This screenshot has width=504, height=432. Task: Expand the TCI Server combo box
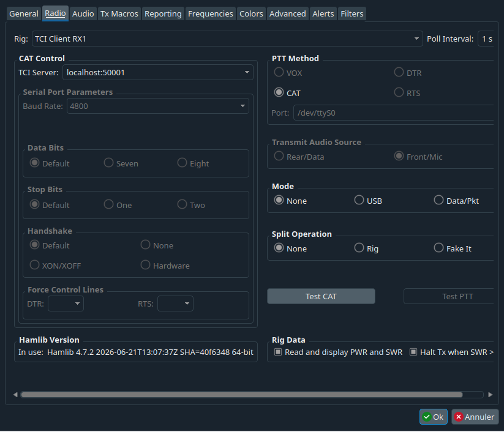158,73
